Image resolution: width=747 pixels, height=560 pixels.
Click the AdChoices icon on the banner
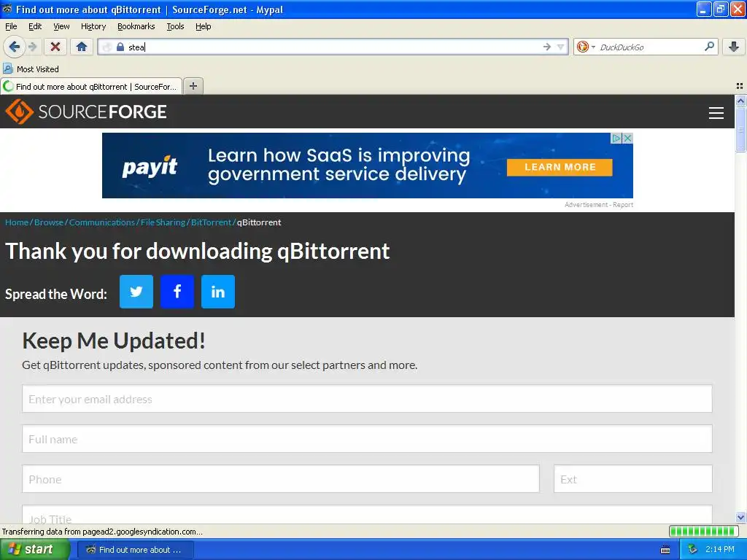point(616,138)
